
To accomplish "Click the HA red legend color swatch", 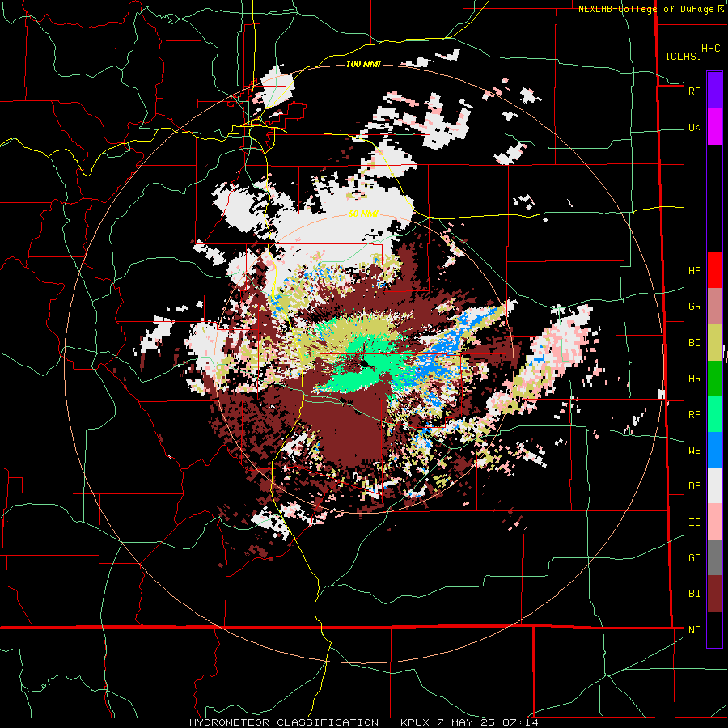I will click(714, 270).
